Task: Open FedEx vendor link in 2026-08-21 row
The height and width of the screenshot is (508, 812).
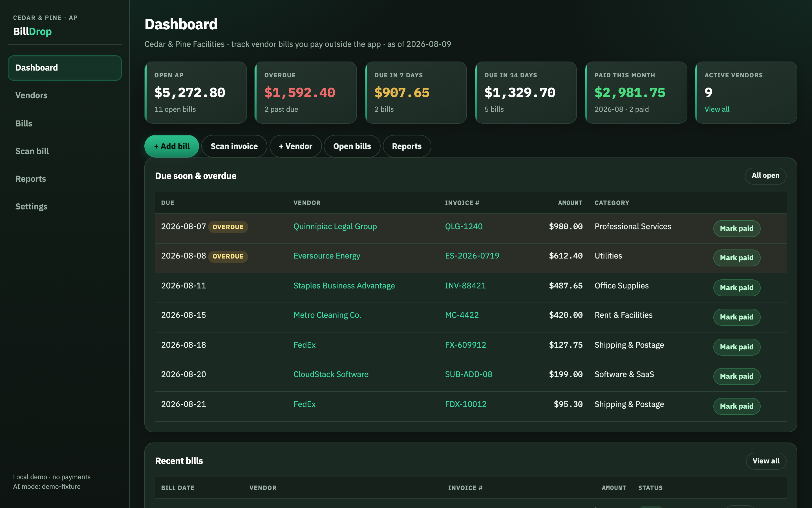Action: [304, 404]
